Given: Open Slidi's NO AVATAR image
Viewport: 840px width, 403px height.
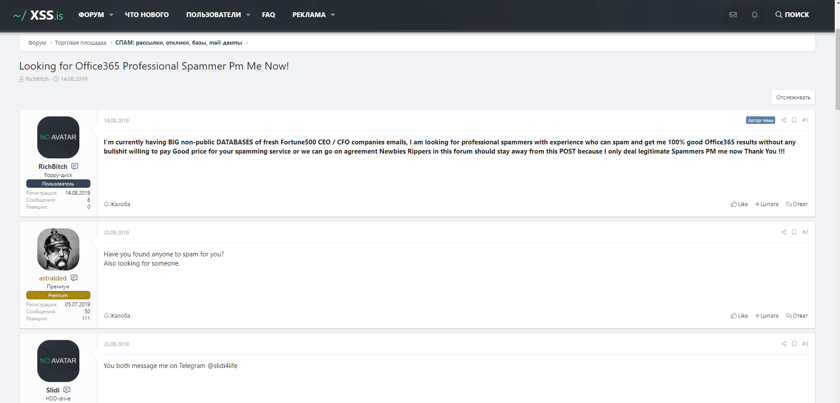Looking at the screenshot, I should point(58,361).
